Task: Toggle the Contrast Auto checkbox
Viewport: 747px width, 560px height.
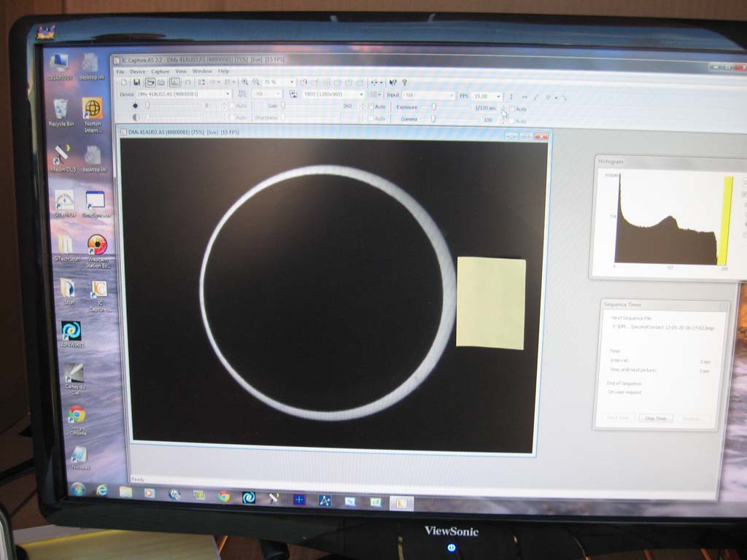Action: [233, 117]
